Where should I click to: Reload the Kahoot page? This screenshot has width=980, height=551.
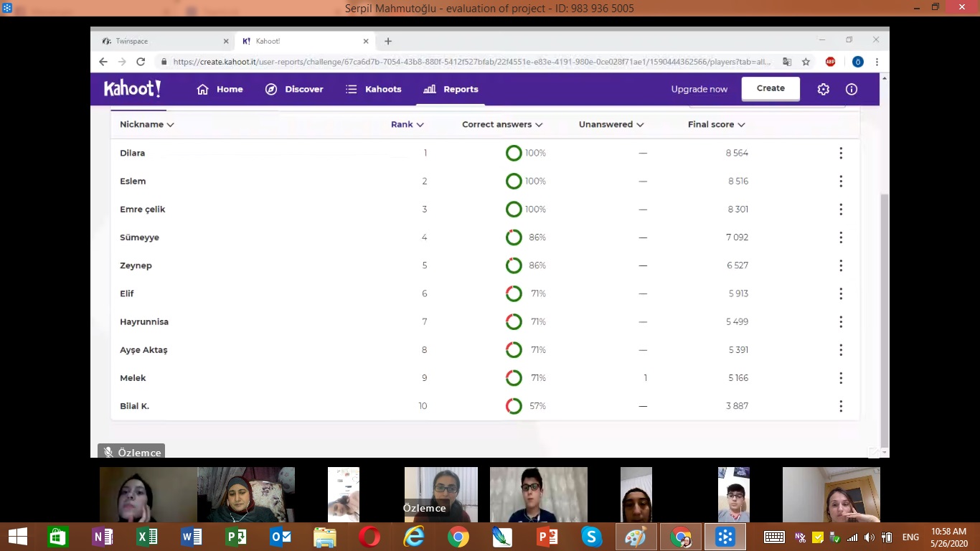141,62
